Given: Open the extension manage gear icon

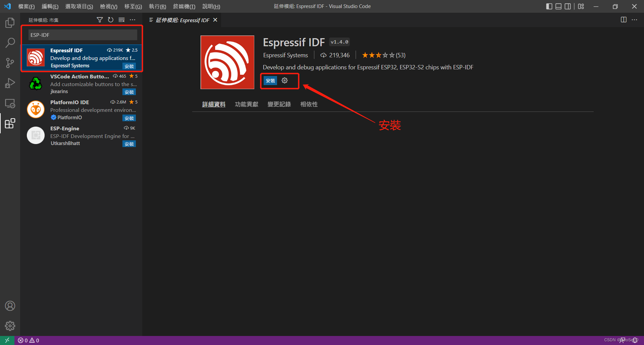Looking at the screenshot, I should tap(285, 80).
